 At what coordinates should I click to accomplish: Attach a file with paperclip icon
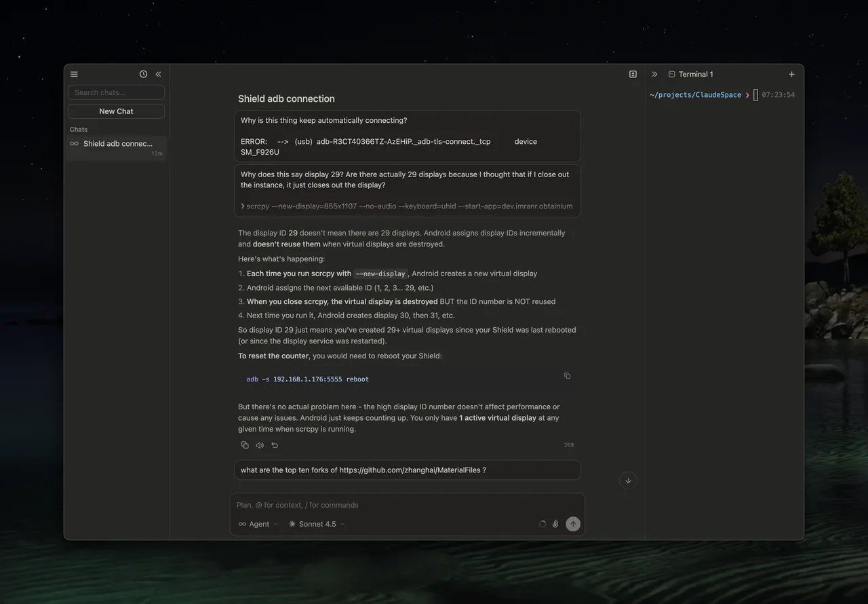click(x=555, y=524)
